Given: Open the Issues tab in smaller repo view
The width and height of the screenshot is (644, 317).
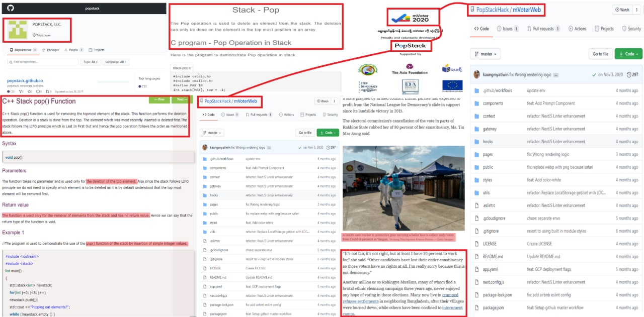Looking at the screenshot, I should coord(230,115).
